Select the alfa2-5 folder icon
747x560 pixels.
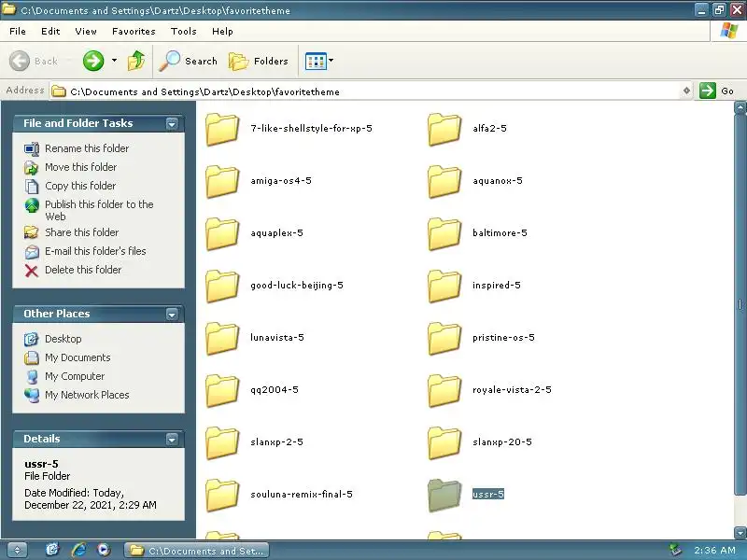pyautogui.click(x=444, y=129)
